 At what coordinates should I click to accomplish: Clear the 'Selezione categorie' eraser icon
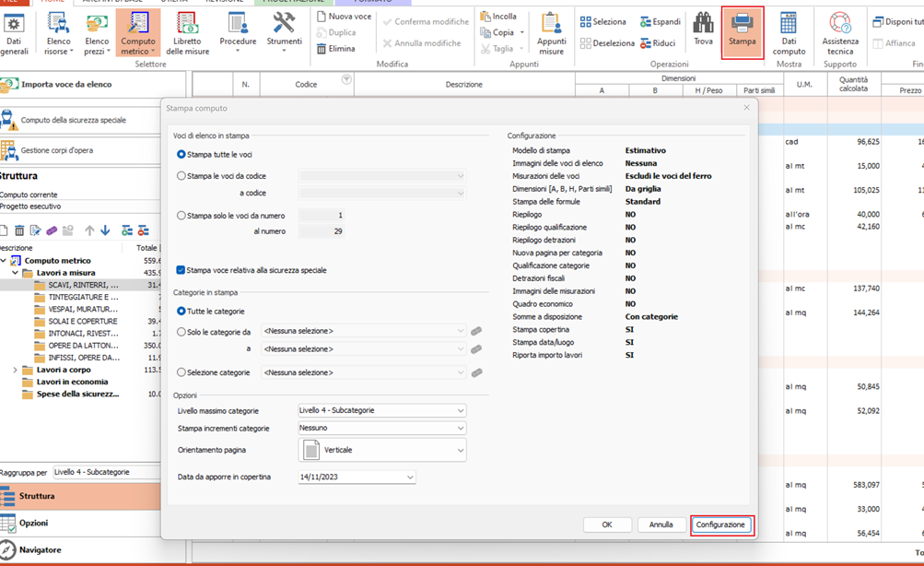pos(476,372)
